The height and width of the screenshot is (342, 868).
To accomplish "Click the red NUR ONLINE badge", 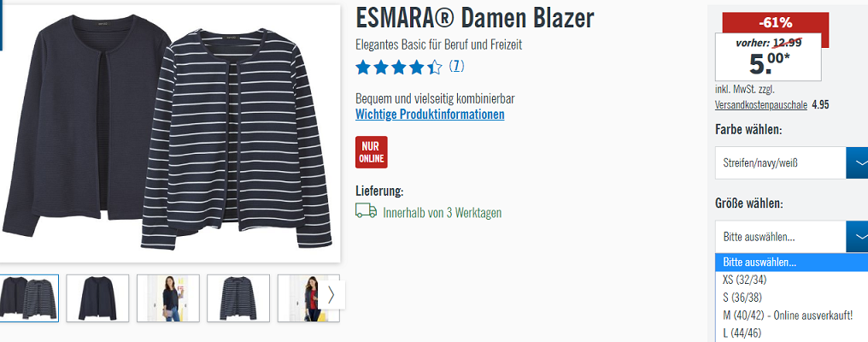I will point(372,152).
